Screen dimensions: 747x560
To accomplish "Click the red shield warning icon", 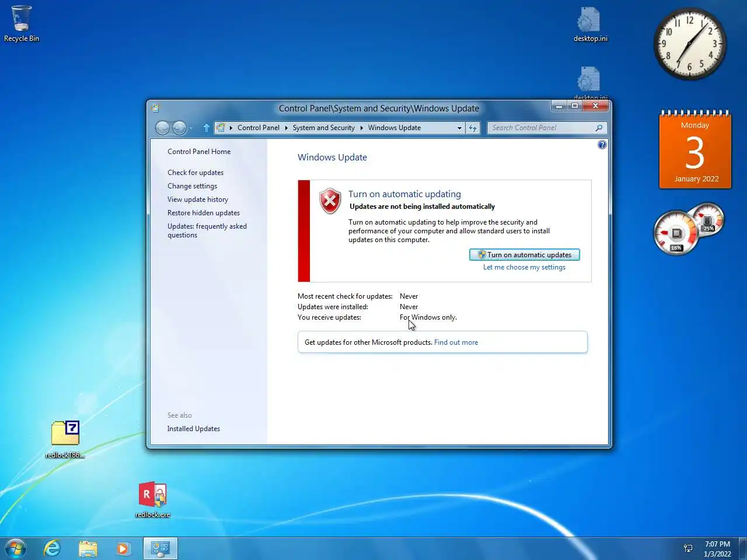I will pos(330,201).
